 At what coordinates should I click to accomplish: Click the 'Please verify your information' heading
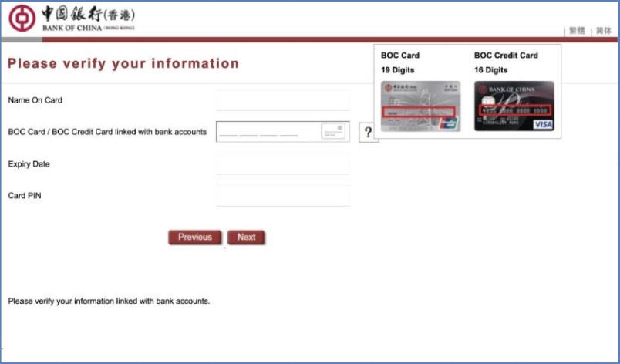[123, 63]
